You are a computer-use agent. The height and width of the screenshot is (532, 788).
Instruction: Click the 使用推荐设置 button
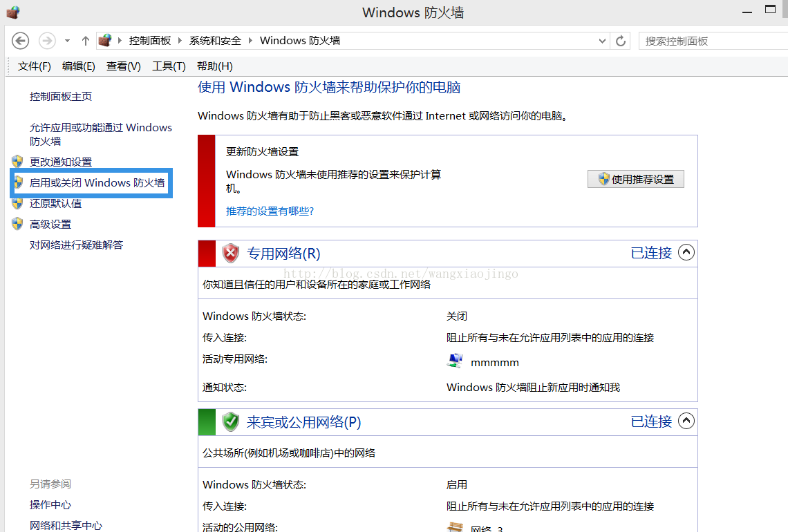[x=636, y=180]
